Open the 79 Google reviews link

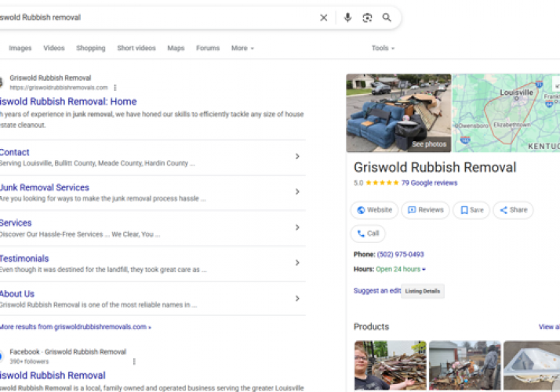(x=429, y=183)
